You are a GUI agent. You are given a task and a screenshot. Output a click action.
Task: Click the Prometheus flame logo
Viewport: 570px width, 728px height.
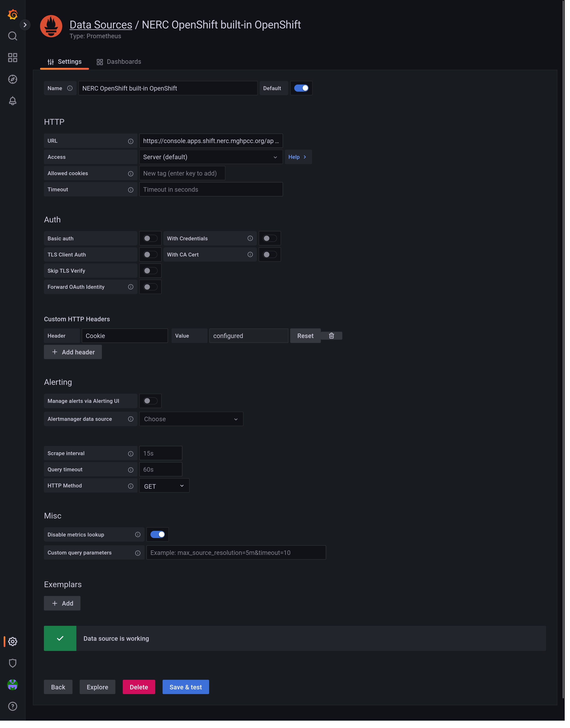pos(51,26)
